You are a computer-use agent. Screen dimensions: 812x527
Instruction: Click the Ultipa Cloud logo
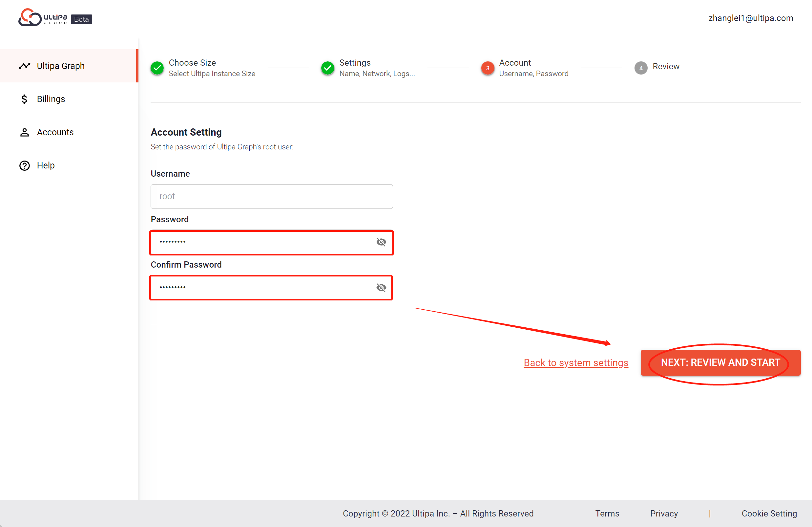click(x=43, y=17)
